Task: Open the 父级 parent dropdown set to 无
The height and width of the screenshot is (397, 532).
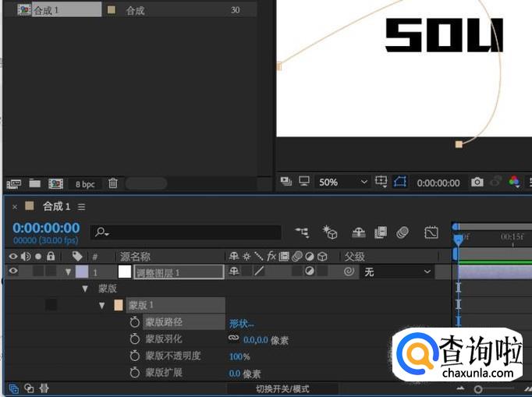Action: [397, 271]
